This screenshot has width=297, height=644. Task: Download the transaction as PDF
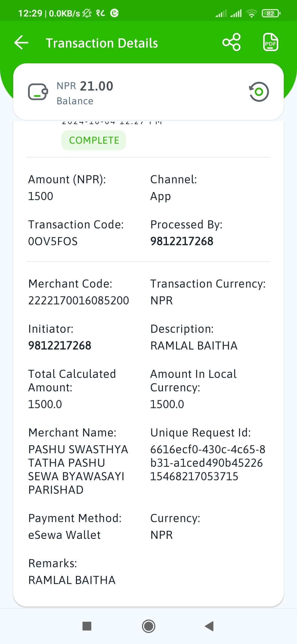click(271, 42)
